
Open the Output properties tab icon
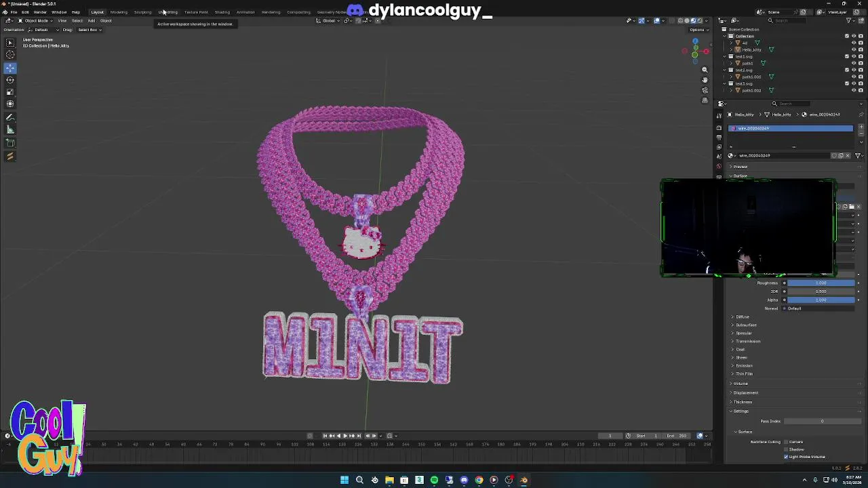point(719,137)
